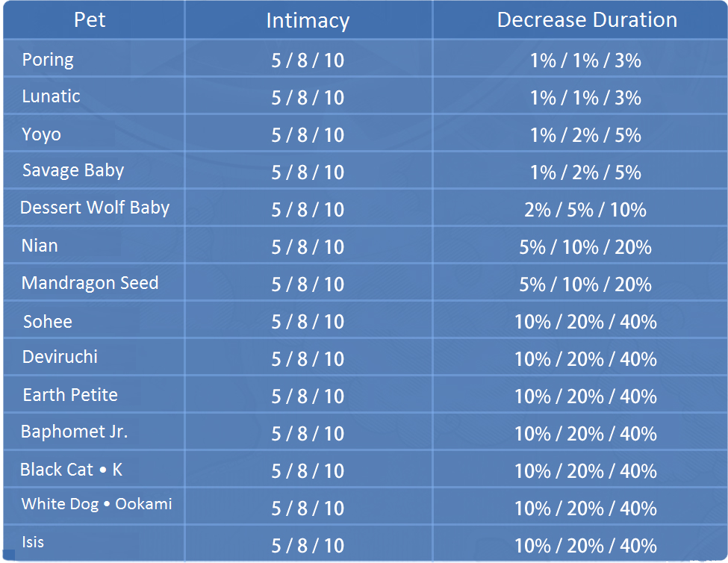The height and width of the screenshot is (563, 728).
Task: Select the Isis pet name
Action: click(33, 542)
